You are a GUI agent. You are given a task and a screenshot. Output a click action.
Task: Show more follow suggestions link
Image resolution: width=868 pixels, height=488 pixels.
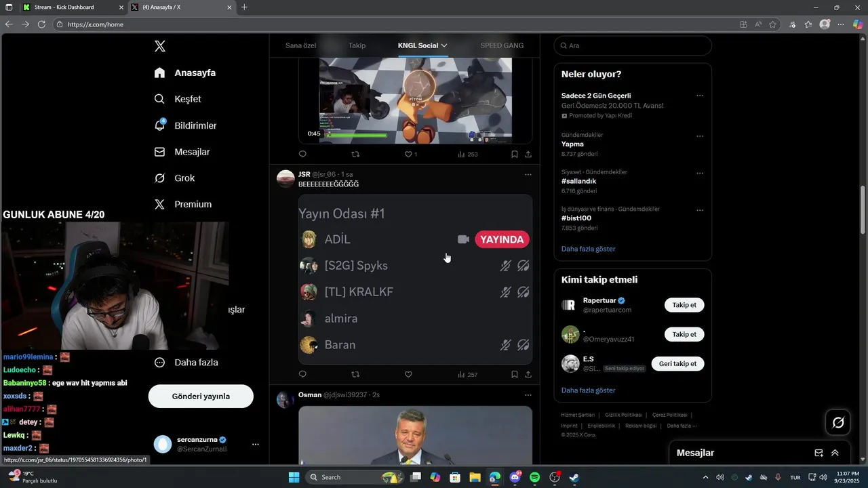click(588, 390)
